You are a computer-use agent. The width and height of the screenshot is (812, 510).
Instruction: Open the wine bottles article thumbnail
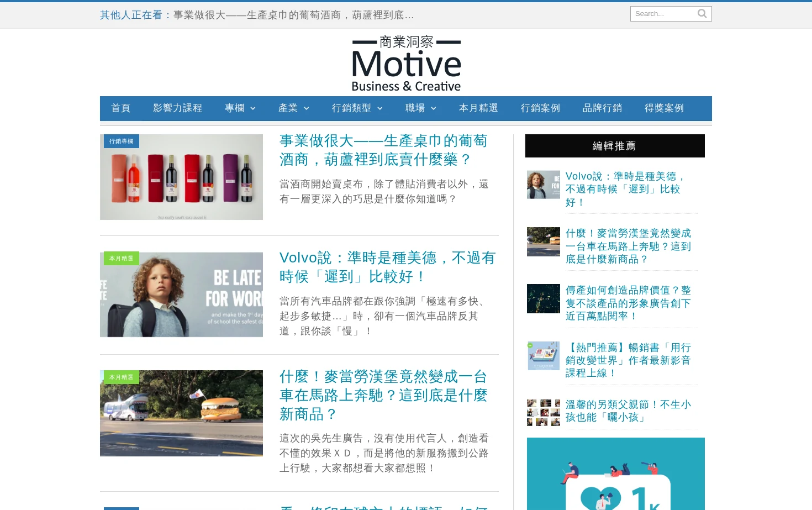181,177
